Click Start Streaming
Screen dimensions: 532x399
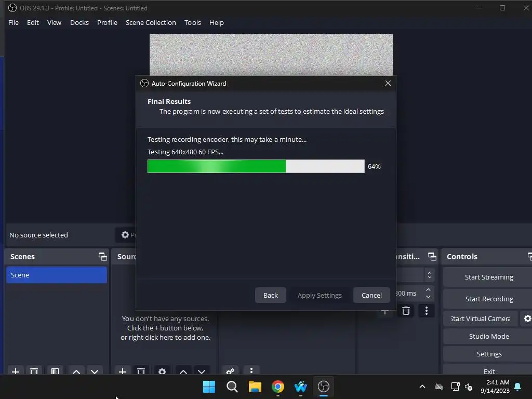489,277
